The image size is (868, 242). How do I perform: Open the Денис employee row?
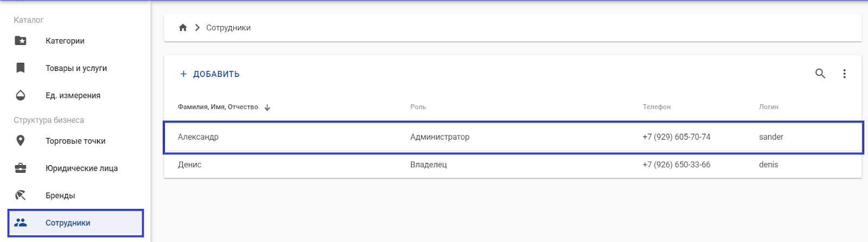click(x=190, y=165)
